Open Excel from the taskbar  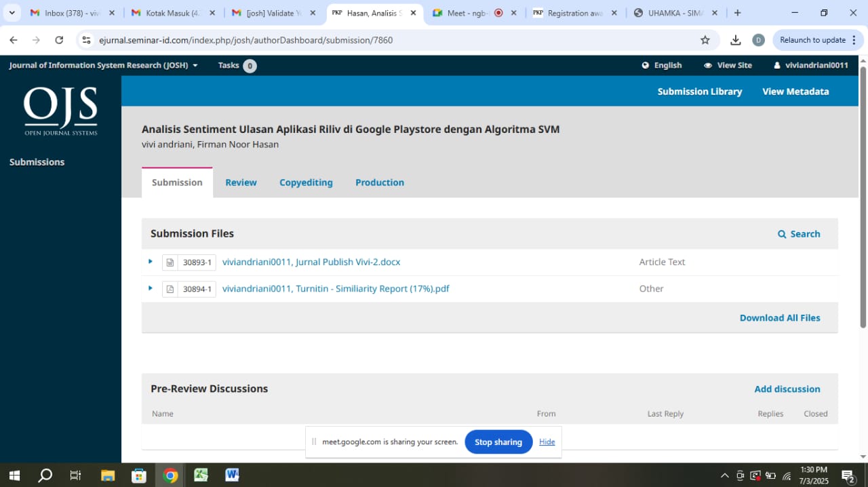(201, 475)
